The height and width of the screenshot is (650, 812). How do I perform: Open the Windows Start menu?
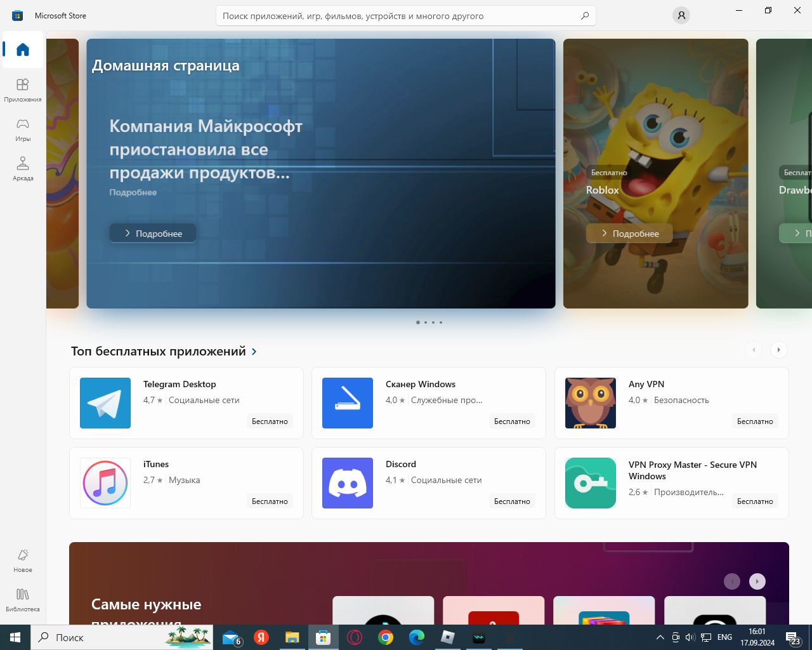[15, 637]
